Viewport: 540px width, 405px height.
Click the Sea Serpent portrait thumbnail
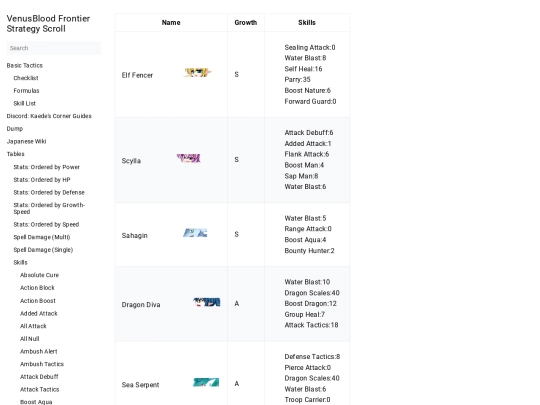click(206, 382)
